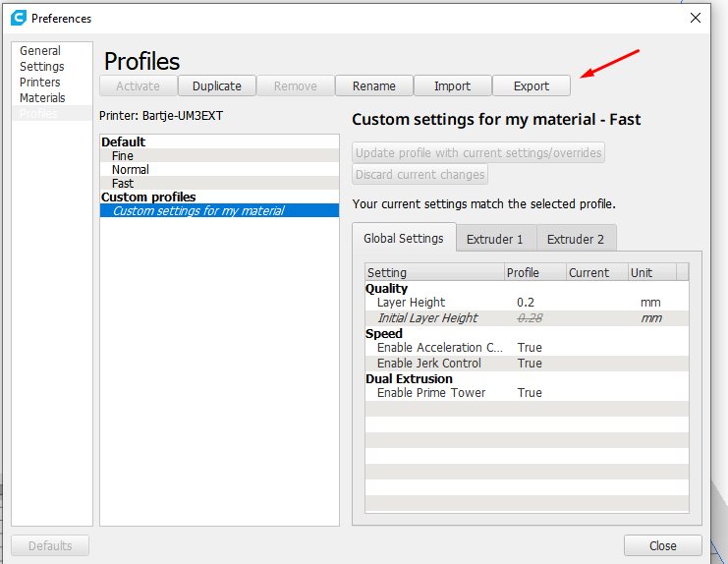
Task: Switch to the Extruder 2 tab
Action: pyautogui.click(x=575, y=239)
